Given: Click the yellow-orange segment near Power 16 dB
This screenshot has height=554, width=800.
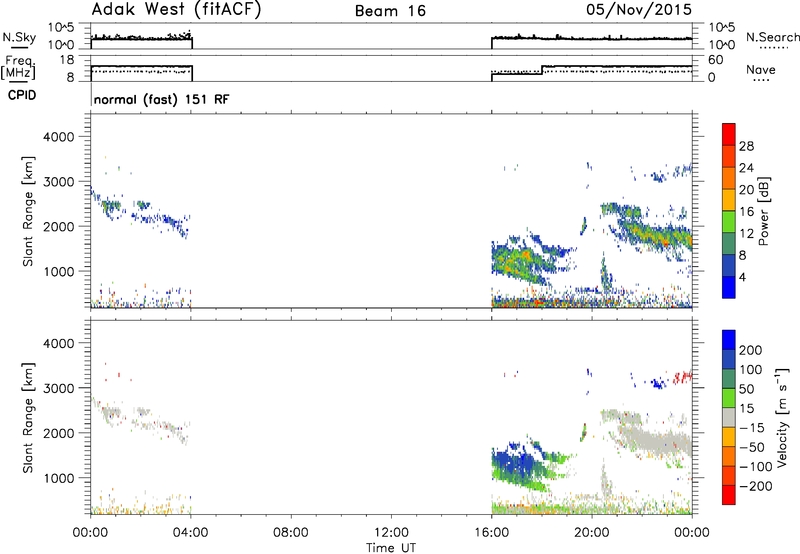Looking at the screenshot, I should [729, 199].
